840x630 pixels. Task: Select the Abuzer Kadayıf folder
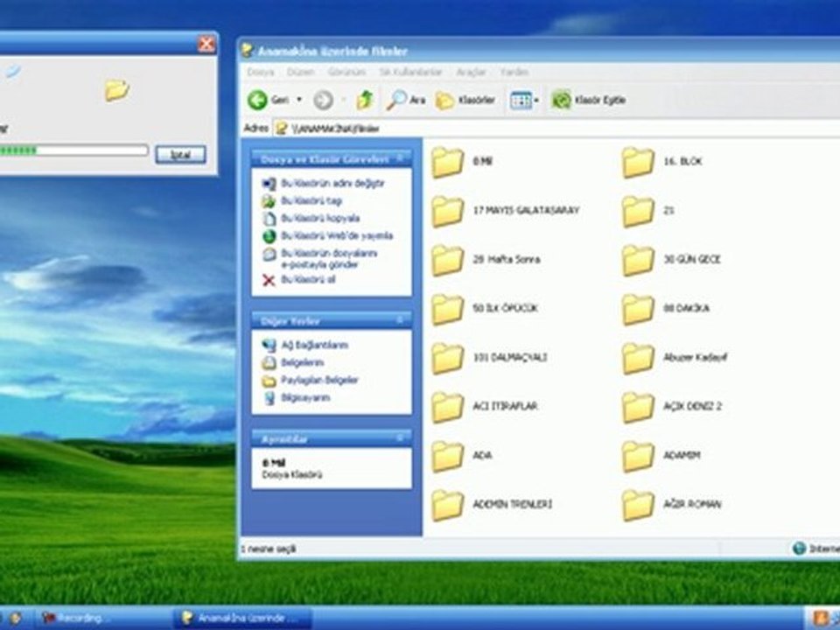(675, 358)
